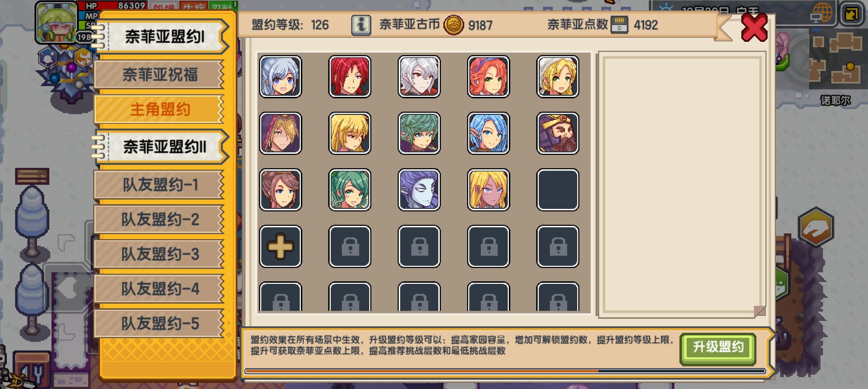
Task: Pick the bearded dwarf warrior portrait
Action: [x=558, y=133]
